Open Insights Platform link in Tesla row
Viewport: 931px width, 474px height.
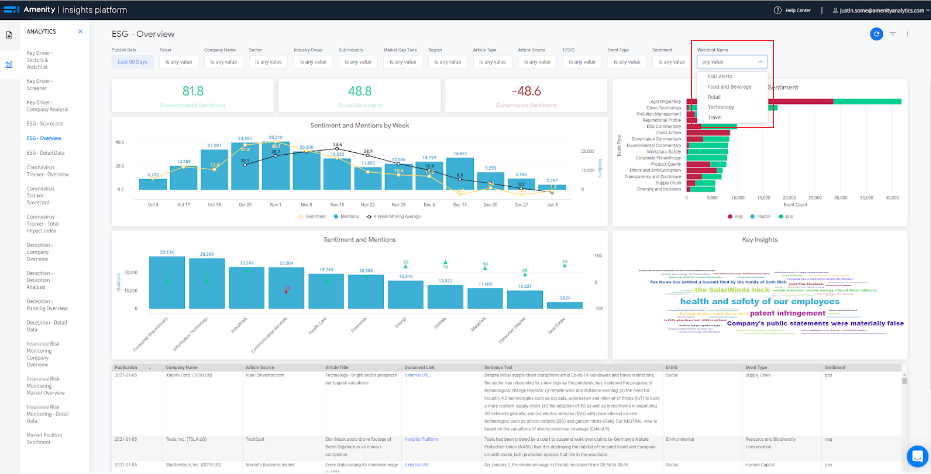(422, 440)
